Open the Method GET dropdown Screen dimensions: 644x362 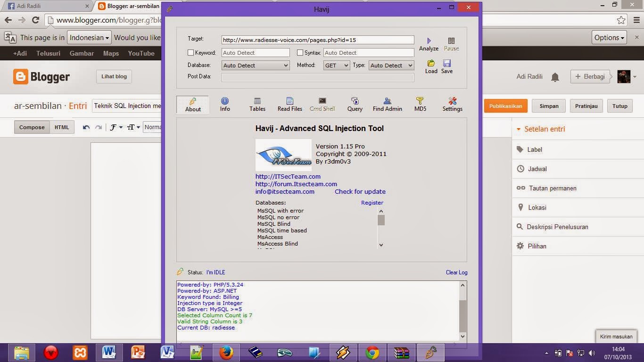337,66
